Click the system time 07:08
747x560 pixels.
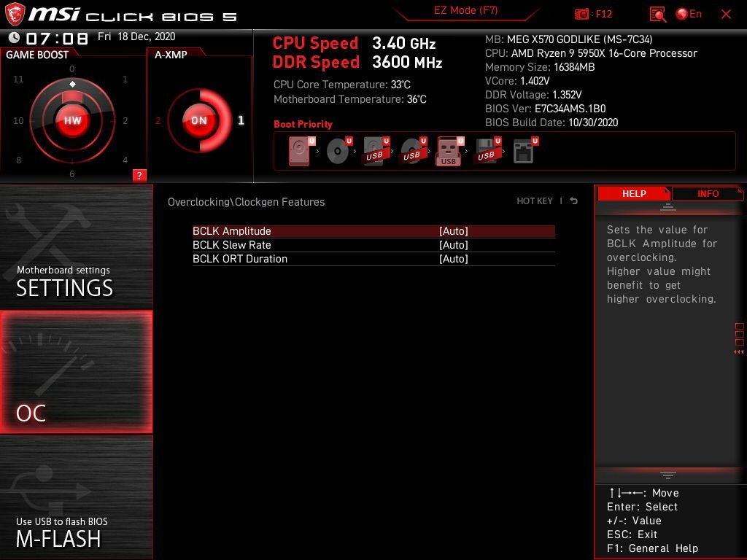[57, 39]
